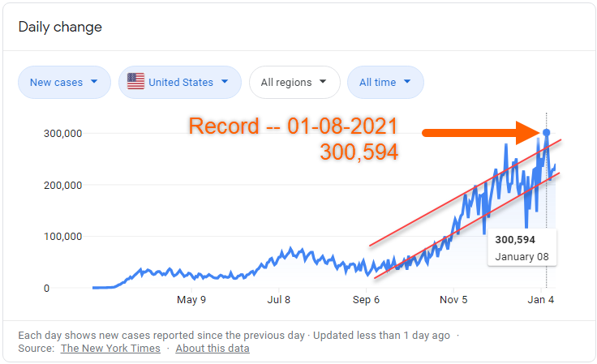
Task: Click the caret arrow beside United States
Action: pos(225,82)
